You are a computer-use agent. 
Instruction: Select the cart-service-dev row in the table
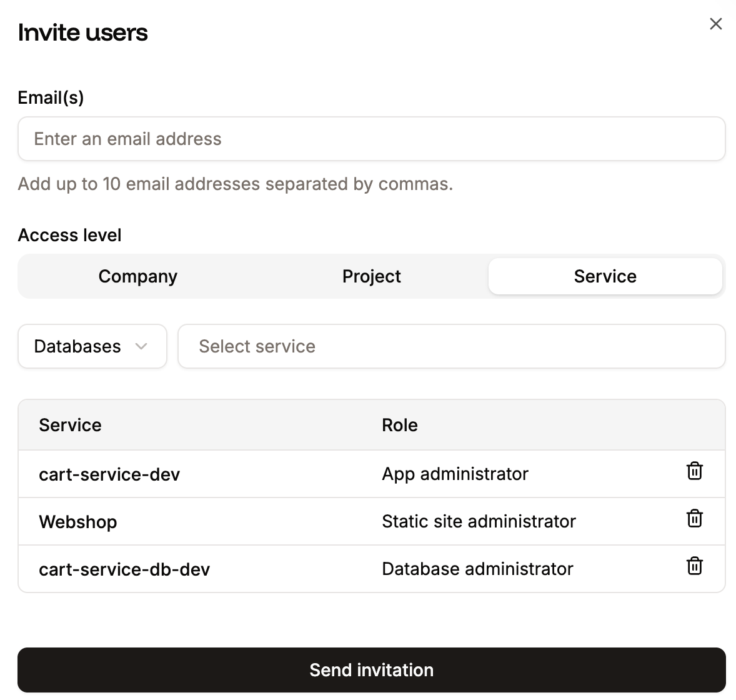[109, 474]
